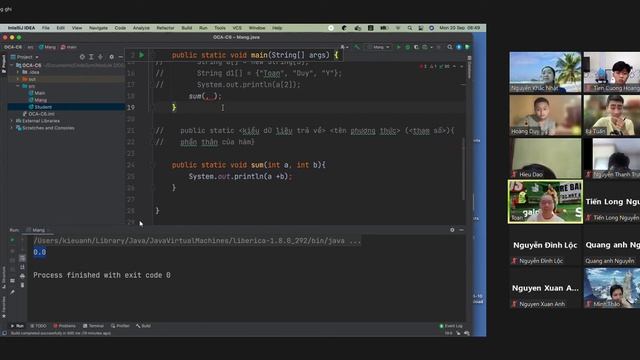Image resolution: width=640 pixels, height=360 pixels.
Task: Open the Problems tool window
Action: tap(64, 326)
